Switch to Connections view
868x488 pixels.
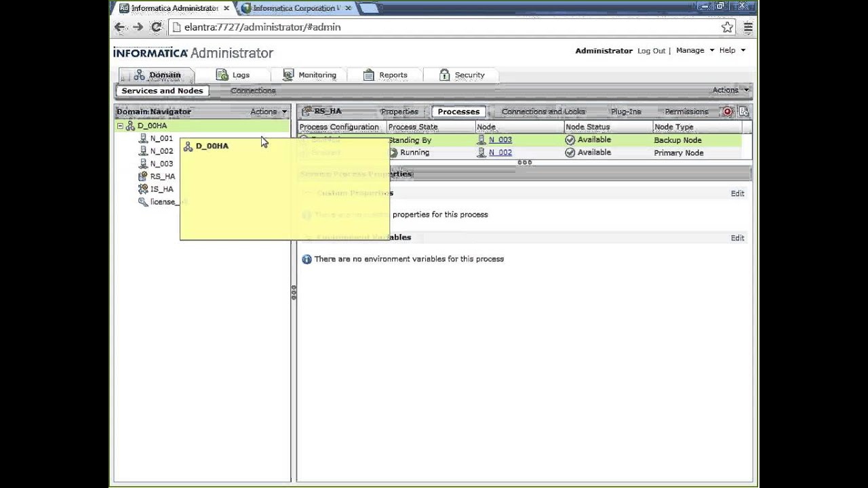click(x=253, y=91)
